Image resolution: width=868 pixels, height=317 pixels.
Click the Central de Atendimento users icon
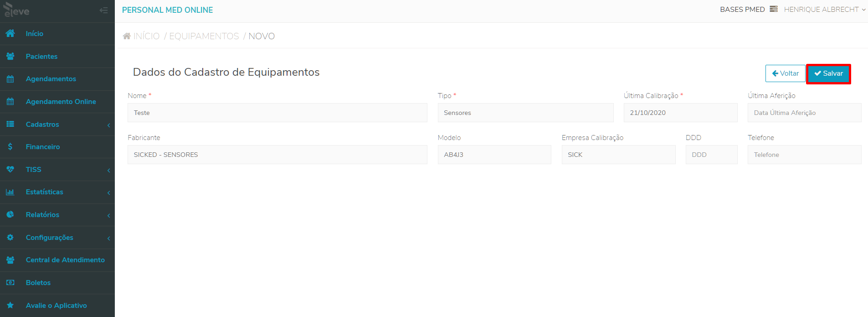click(x=10, y=260)
